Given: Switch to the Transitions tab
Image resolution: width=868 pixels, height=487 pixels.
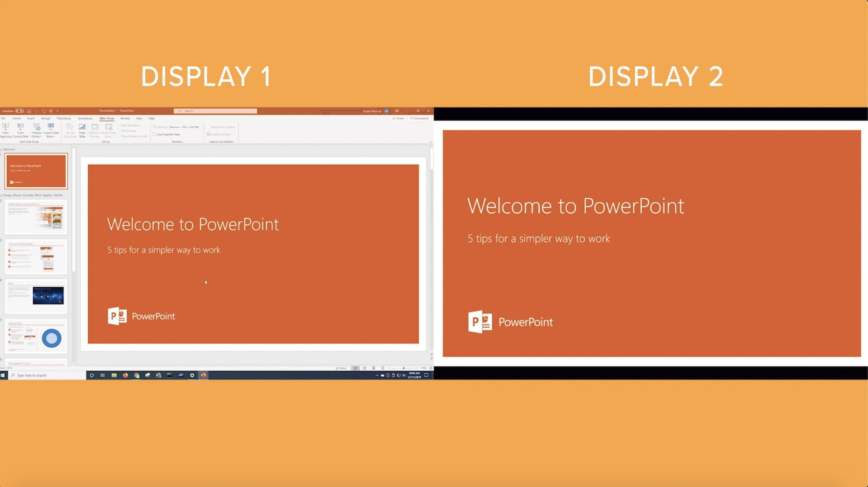Looking at the screenshot, I should tap(64, 118).
